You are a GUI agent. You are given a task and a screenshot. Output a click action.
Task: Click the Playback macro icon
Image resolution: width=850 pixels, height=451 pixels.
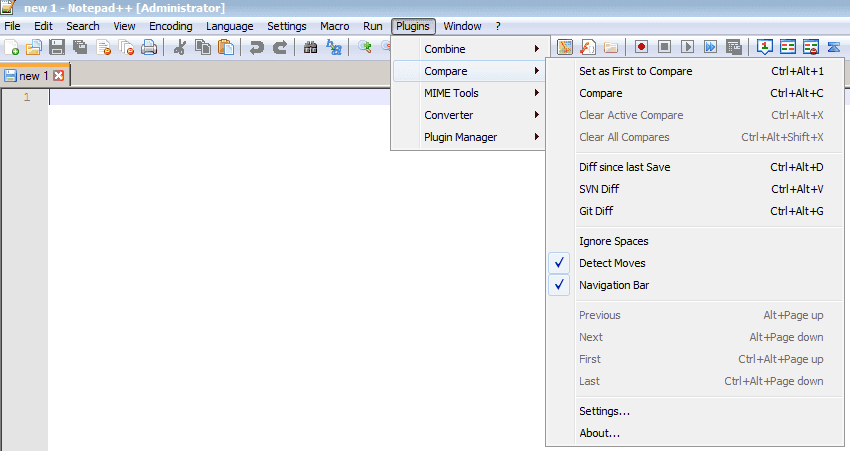[687, 47]
